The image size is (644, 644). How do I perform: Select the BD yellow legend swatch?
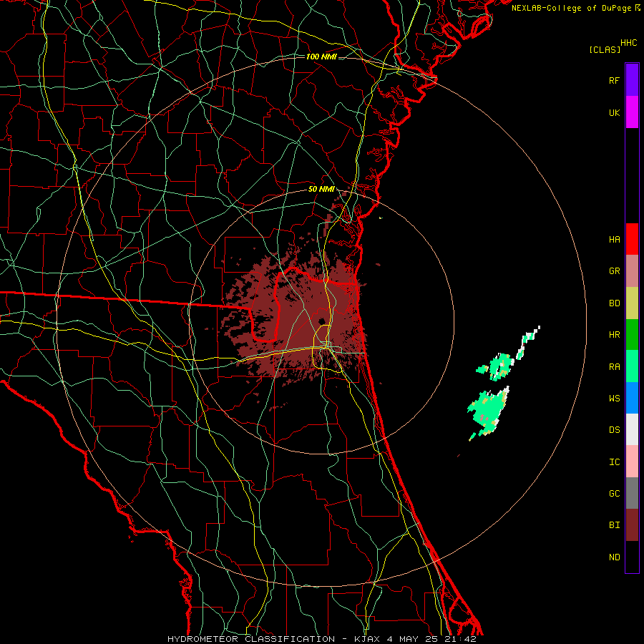(632, 303)
